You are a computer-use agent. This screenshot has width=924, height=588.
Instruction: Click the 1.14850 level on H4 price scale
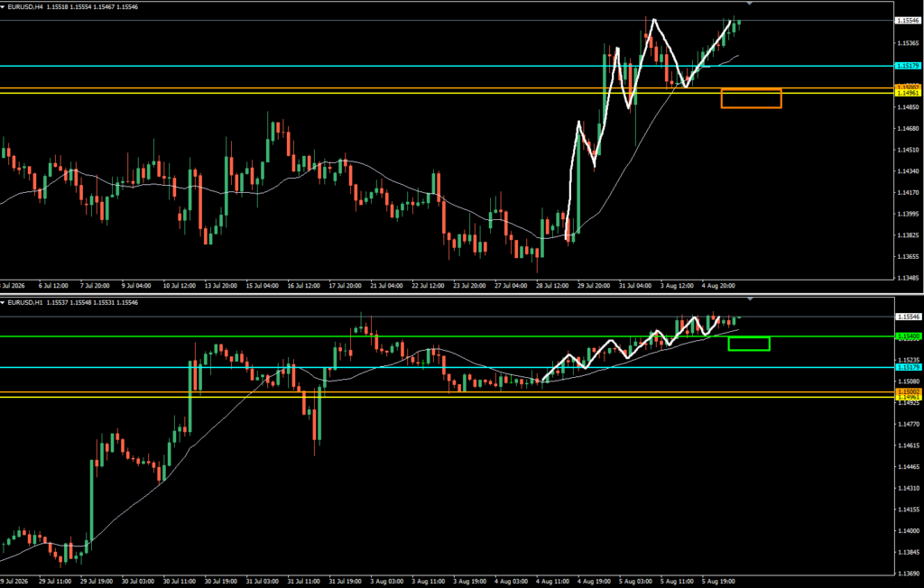click(x=908, y=107)
